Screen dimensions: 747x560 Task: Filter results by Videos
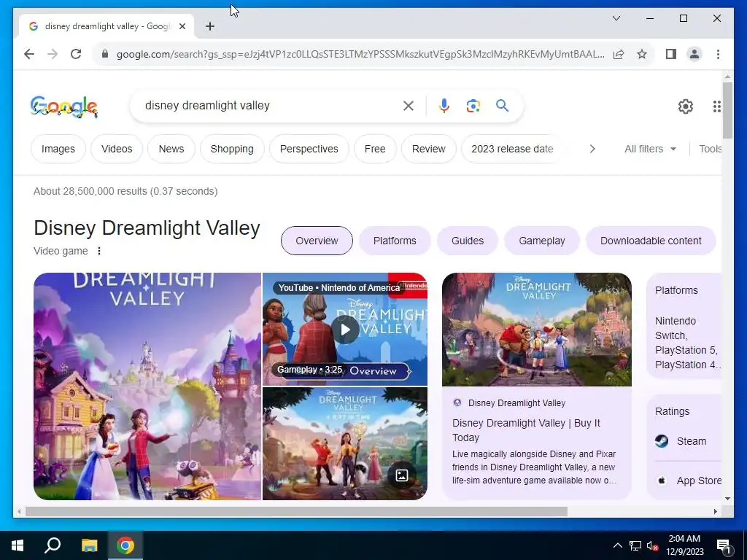click(x=117, y=149)
